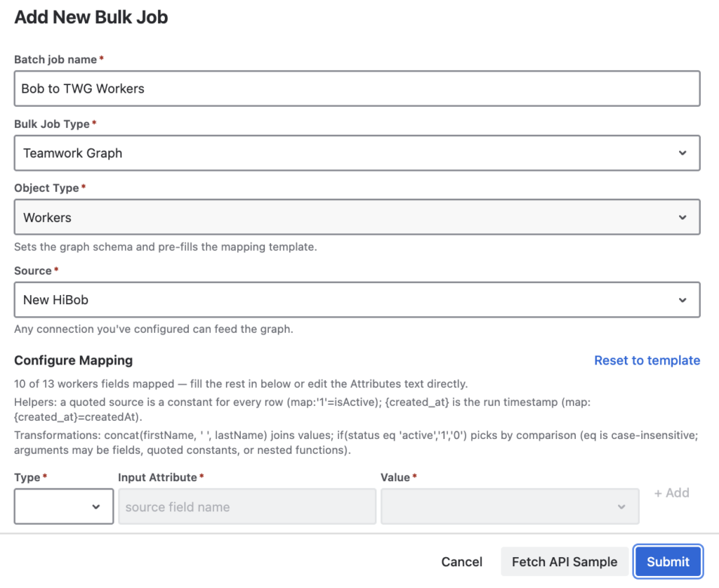Open the mapping Type dropdown
Screen dimensions: 719x588
point(64,507)
